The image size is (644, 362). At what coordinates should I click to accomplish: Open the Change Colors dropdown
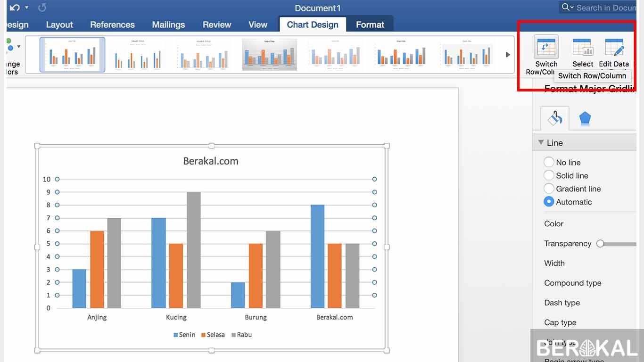tap(19, 47)
